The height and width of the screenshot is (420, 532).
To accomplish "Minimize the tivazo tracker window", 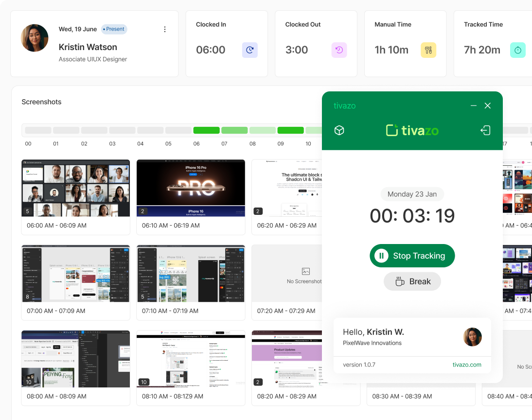I will click(473, 106).
